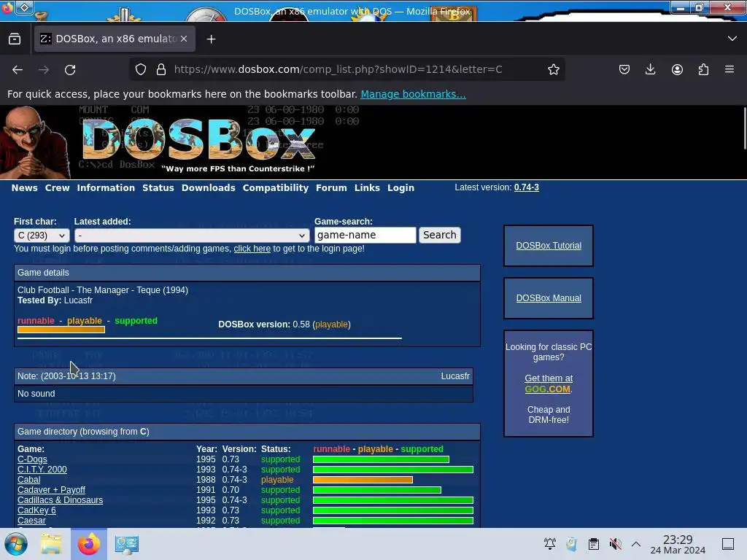
Task: Follow the 'click here' login link
Action: [x=252, y=249]
